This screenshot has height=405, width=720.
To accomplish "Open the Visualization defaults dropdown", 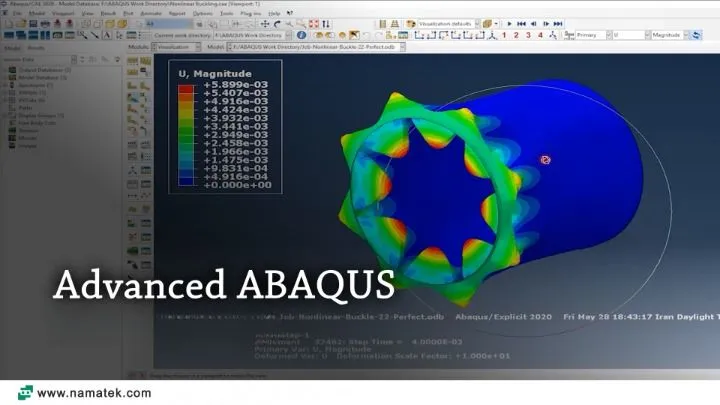I will pos(448,23).
